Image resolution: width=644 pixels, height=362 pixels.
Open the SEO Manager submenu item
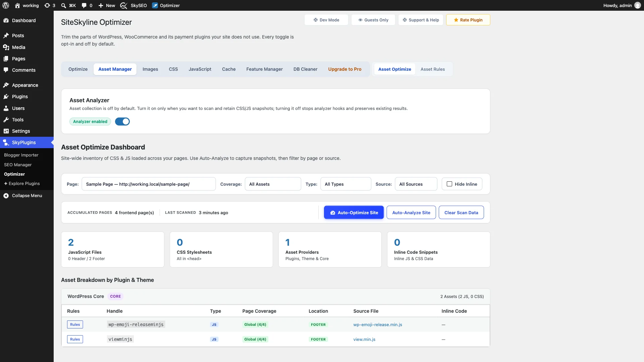tap(18, 165)
